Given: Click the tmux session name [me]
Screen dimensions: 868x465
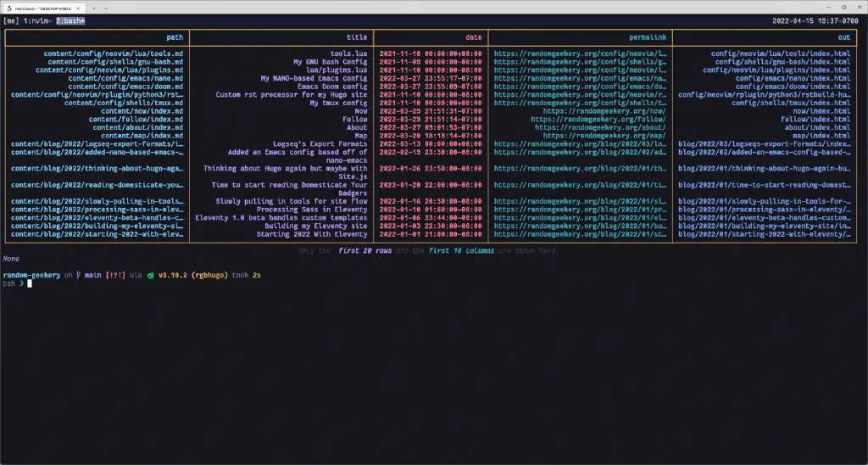Looking at the screenshot, I should (11, 21).
